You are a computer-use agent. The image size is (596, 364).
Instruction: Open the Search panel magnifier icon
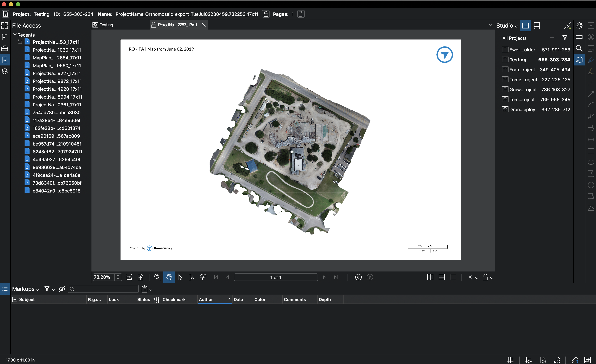[x=579, y=48]
